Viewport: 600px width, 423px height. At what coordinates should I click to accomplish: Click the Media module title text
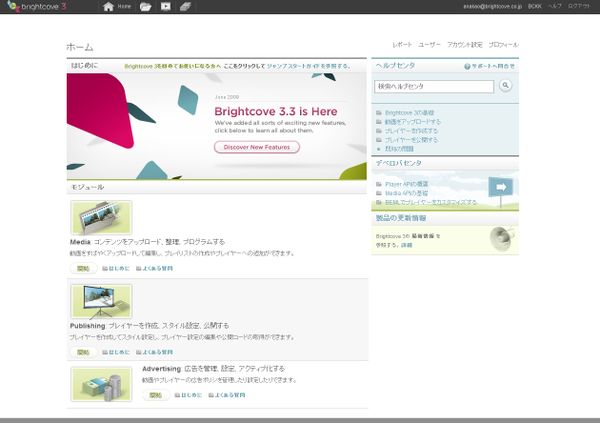(x=147, y=242)
